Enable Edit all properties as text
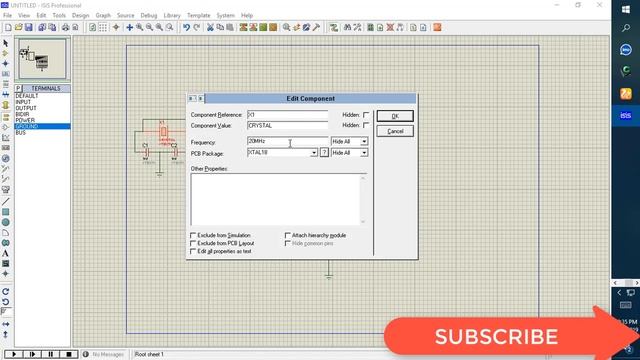The width and height of the screenshot is (640, 360). [x=193, y=251]
